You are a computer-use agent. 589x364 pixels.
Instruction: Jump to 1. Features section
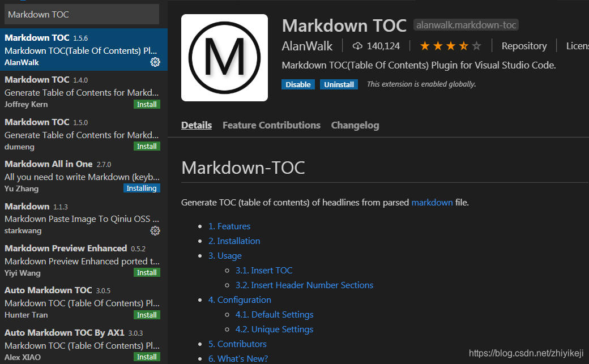[x=229, y=226]
